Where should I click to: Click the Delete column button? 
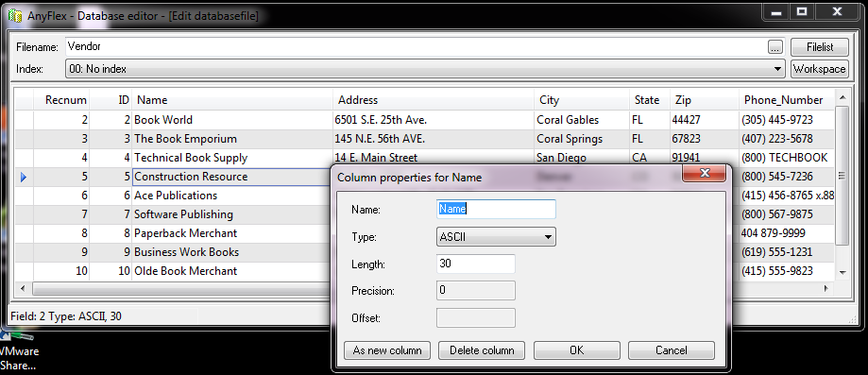pos(482,350)
